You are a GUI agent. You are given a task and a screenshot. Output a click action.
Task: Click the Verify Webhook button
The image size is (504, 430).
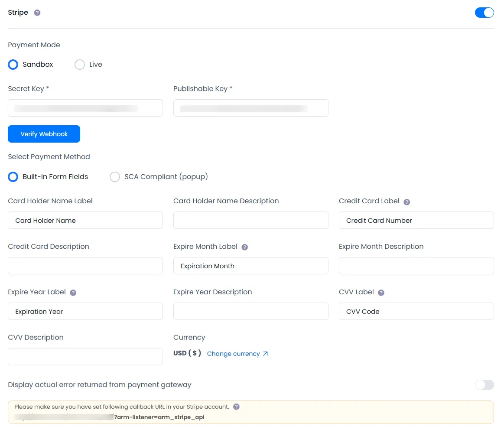tap(44, 134)
